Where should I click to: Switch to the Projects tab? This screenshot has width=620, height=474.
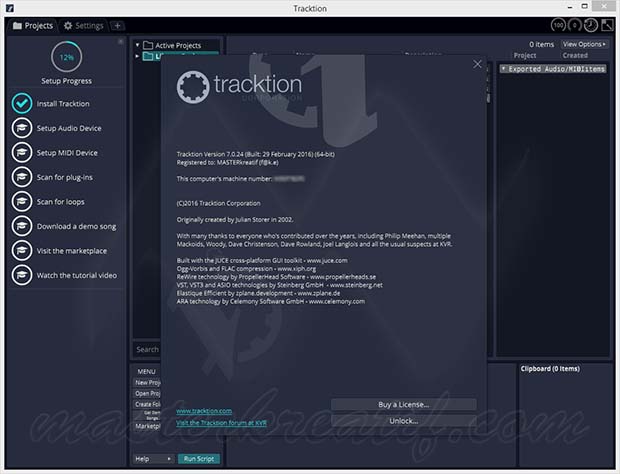click(33, 26)
